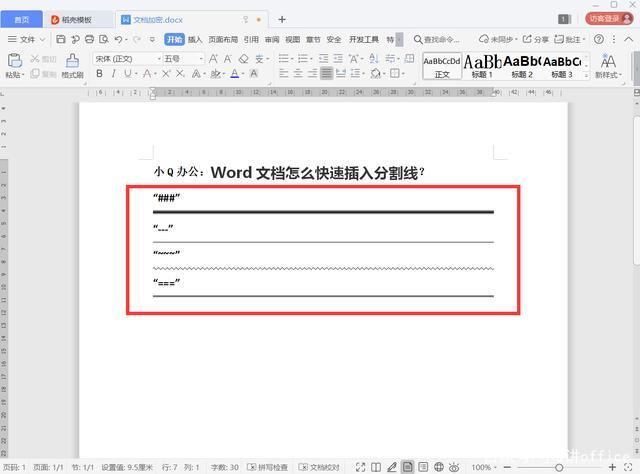Toggle spell check (拼写检查) in status bar

pos(268,467)
